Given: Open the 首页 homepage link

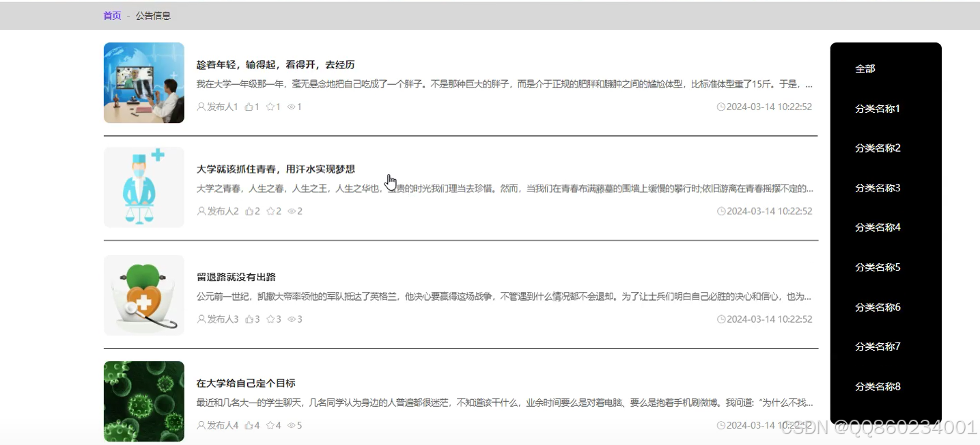Looking at the screenshot, I should click(111, 15).
